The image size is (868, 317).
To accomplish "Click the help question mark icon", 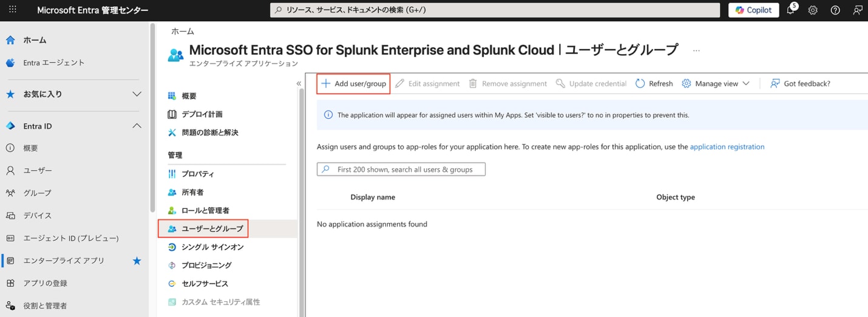I will pos(835,10).
